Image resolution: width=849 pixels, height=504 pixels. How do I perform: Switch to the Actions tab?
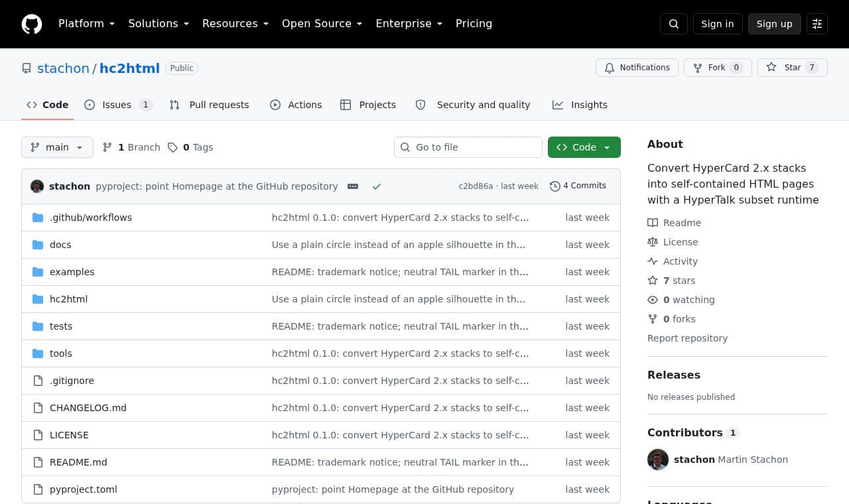point(296,105)
